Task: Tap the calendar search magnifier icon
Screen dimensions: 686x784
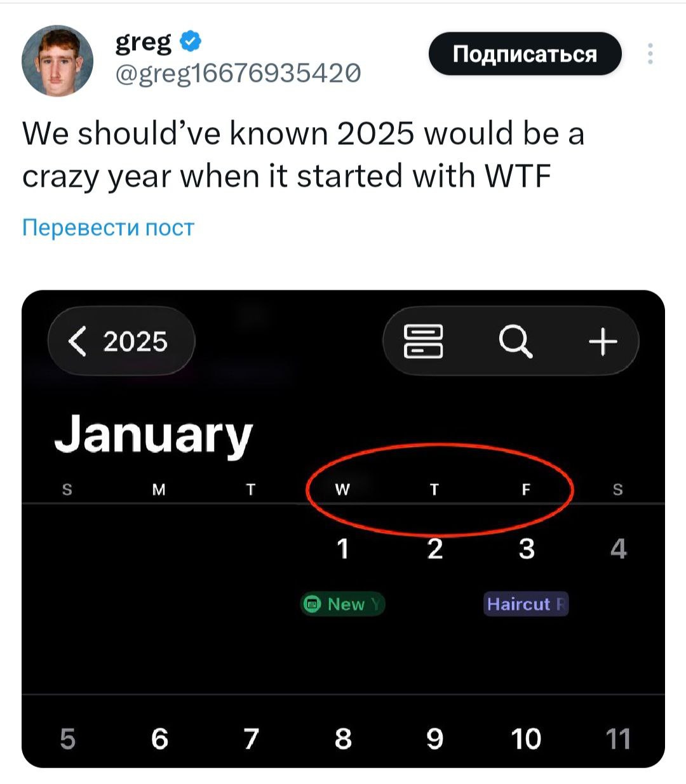Action: 514,341
